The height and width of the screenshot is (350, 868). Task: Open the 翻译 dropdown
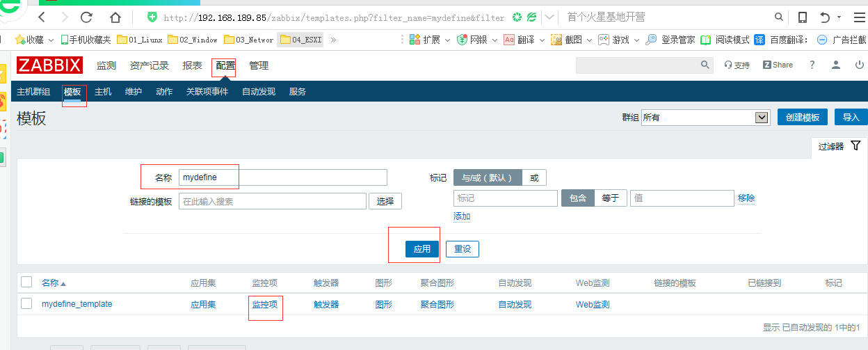pyautogui.click(x=524, y=40)
